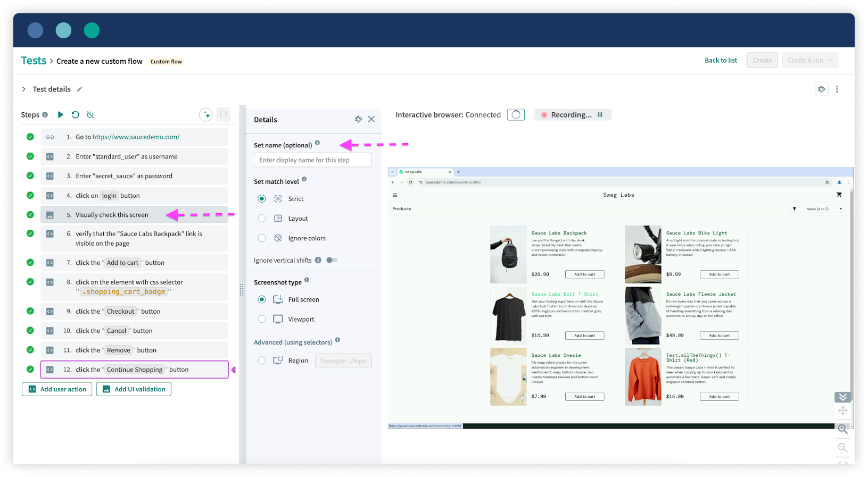
Task: Click the info icon beside Set name
Action: (x=317, y=143)
